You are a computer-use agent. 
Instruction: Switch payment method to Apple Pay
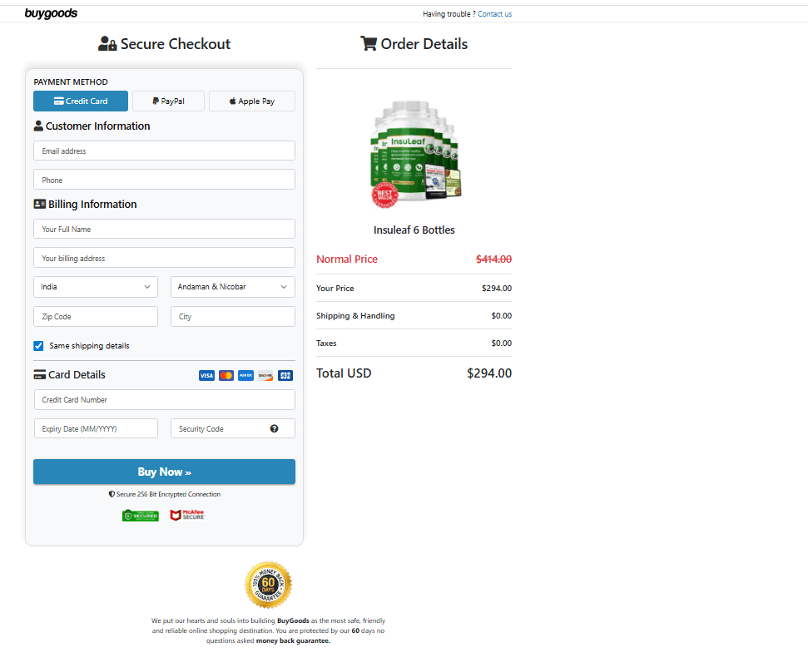tap(251, 101)
